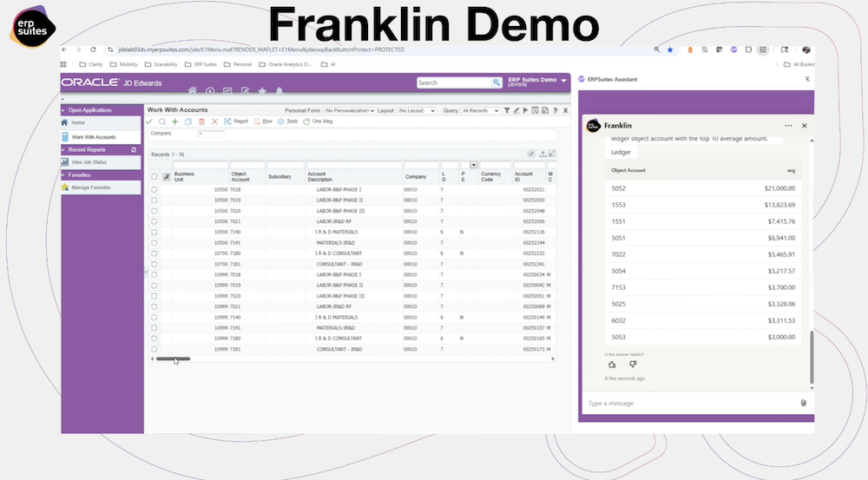Click the Find magnifier icon in form toolbar
The image size is (868, 480).
pos(162,122)
